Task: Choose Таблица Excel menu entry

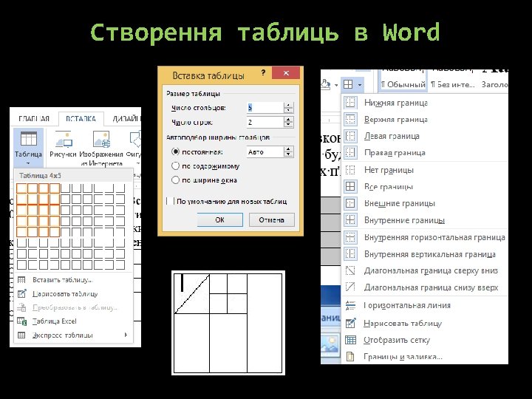Action: (x=73, y=321)
